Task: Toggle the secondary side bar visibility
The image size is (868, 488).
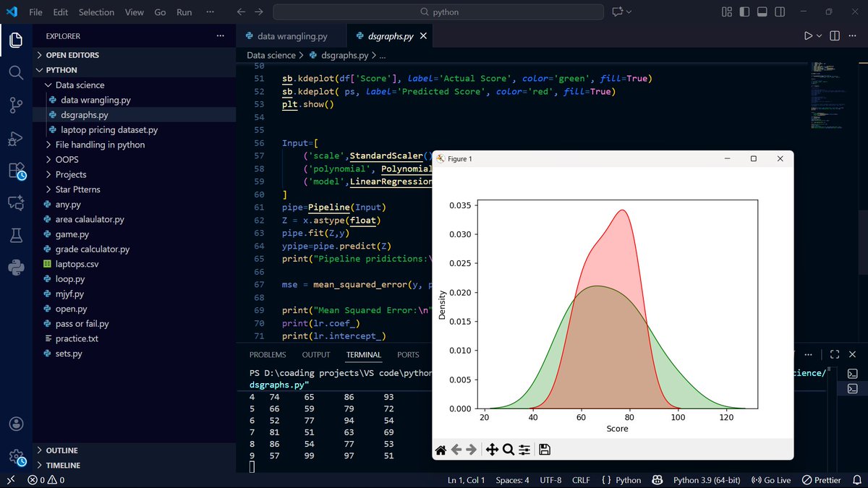Action: pos(779,12)
